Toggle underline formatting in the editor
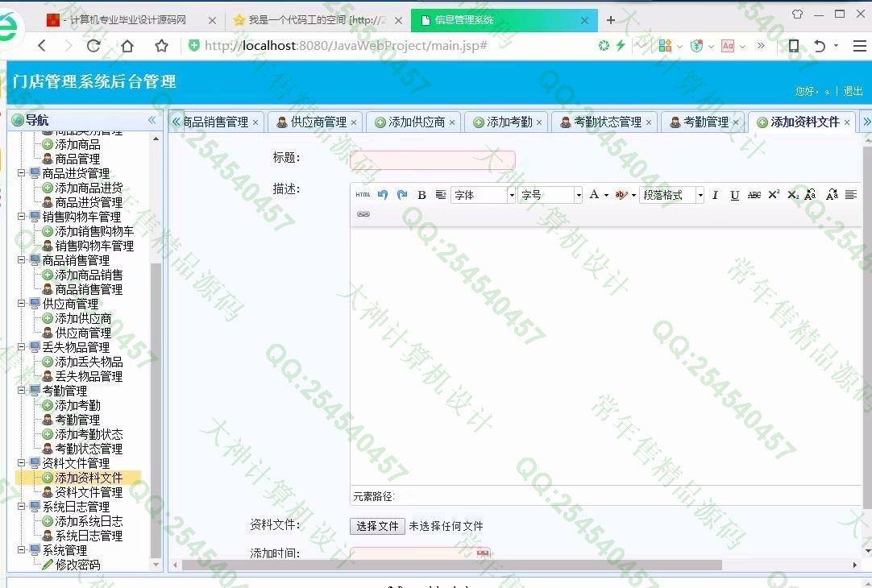872x588 pixels. point(735,195)
